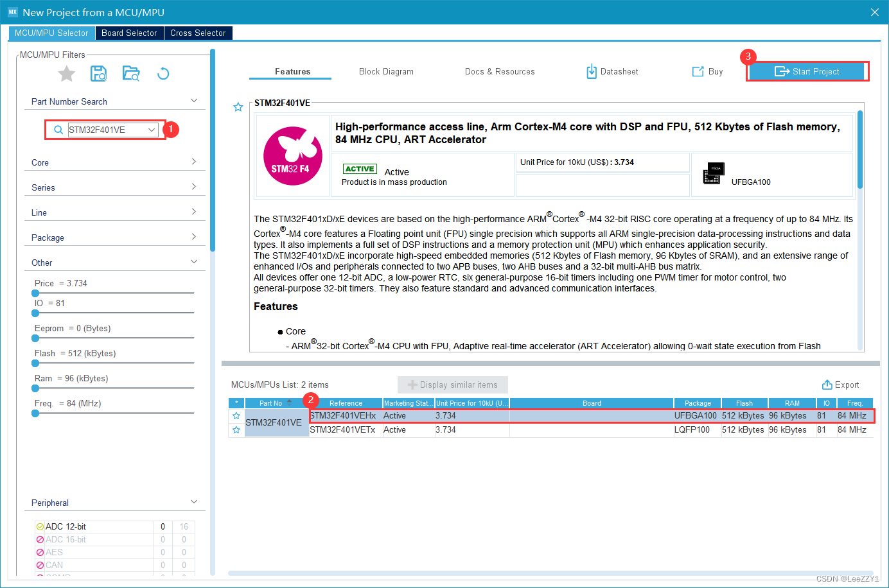Expand the Series filter section
Screen dimensions: 889x588
pyautogui.click(x=194, y=187)
